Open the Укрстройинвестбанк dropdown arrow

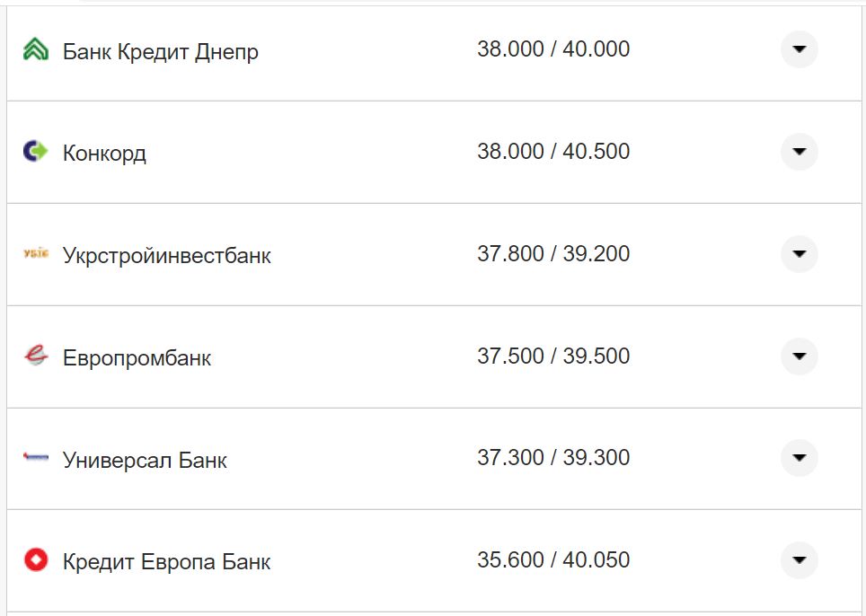coord(799,254)
